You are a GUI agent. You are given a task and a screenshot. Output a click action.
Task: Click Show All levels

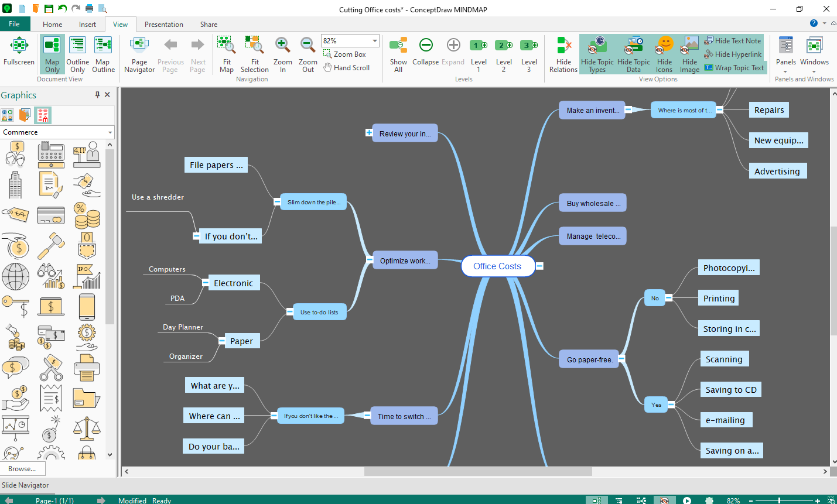[398, 54]
